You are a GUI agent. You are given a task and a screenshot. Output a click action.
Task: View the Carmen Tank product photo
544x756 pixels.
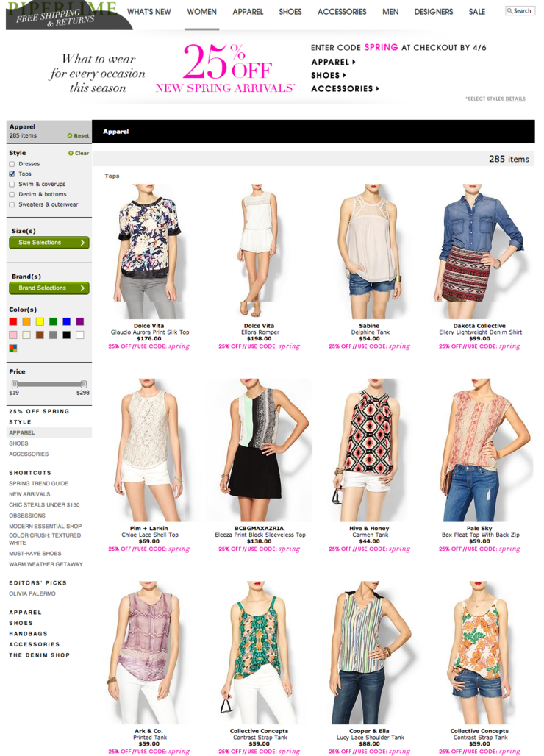[369, 450]
